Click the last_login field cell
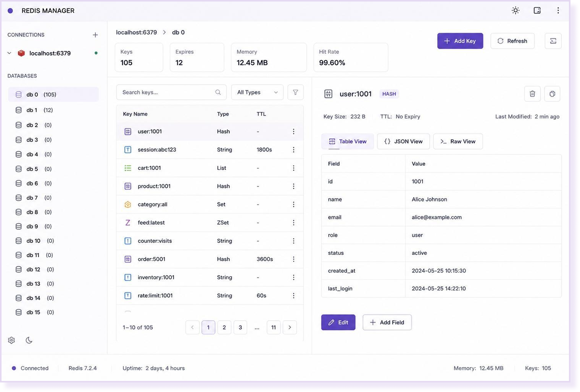The image size is (580, 392). tap(363, 288)
